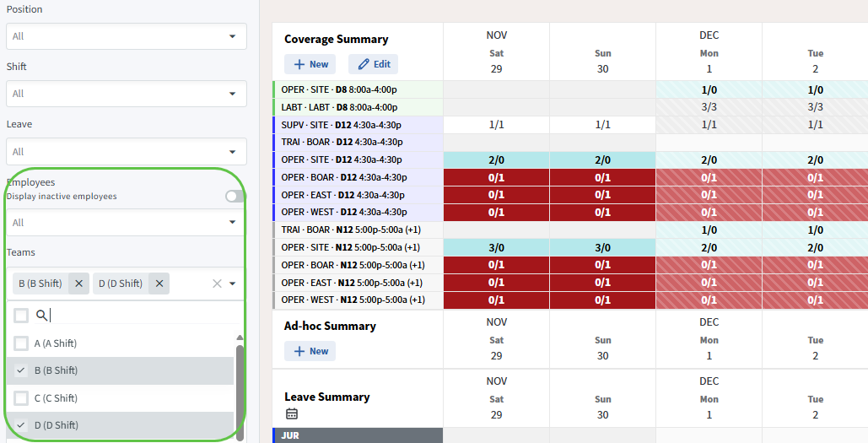Collapse the Teams dropdown arrow
Screen dimensions: 868x443
(233, 284)
